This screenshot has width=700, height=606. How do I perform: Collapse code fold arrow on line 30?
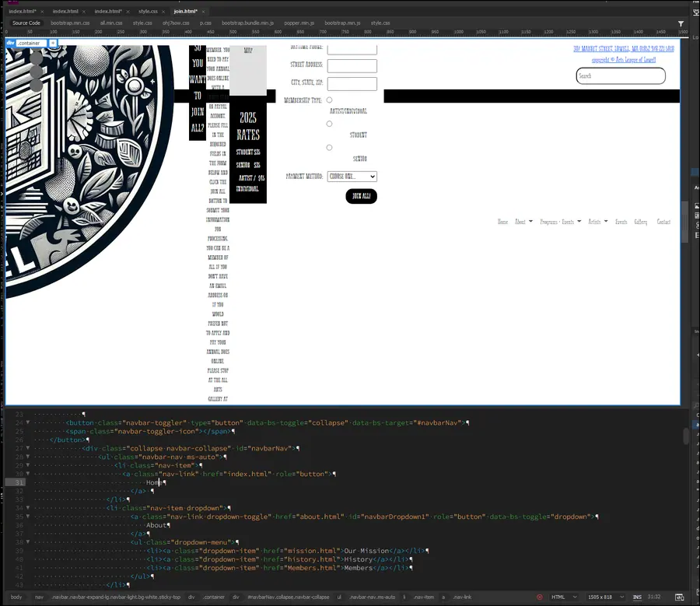(28, 474)
